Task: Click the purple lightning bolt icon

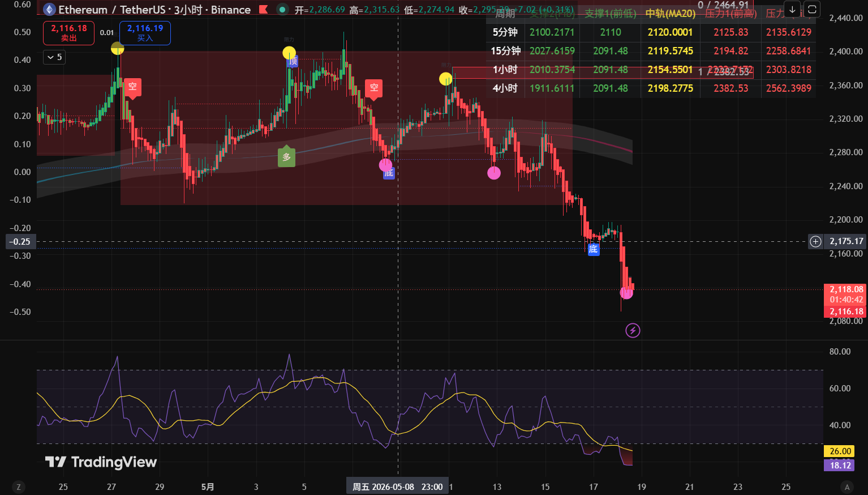Action: click(633, 330)
